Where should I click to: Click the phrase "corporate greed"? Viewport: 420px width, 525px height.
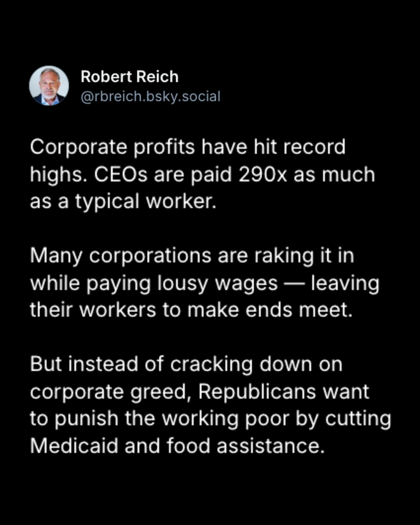pyautogui.click(x=108, y=392)
